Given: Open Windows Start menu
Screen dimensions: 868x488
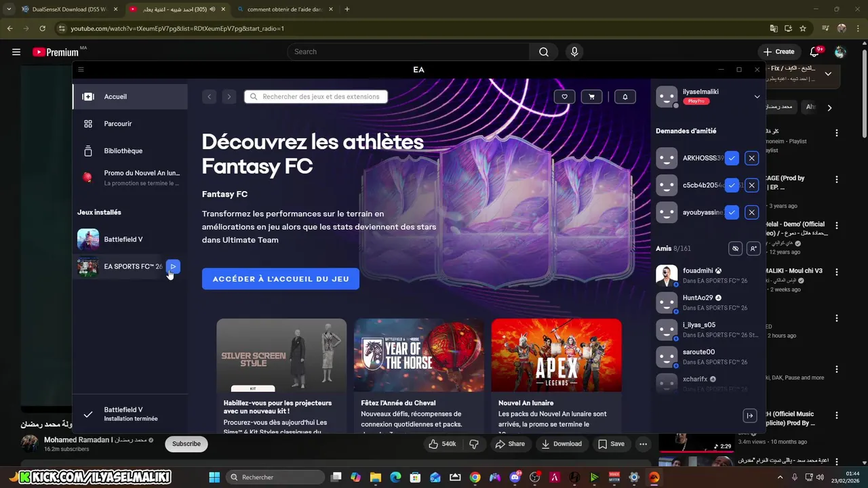Looking at the screenshot, I should [x=214, y=477].
